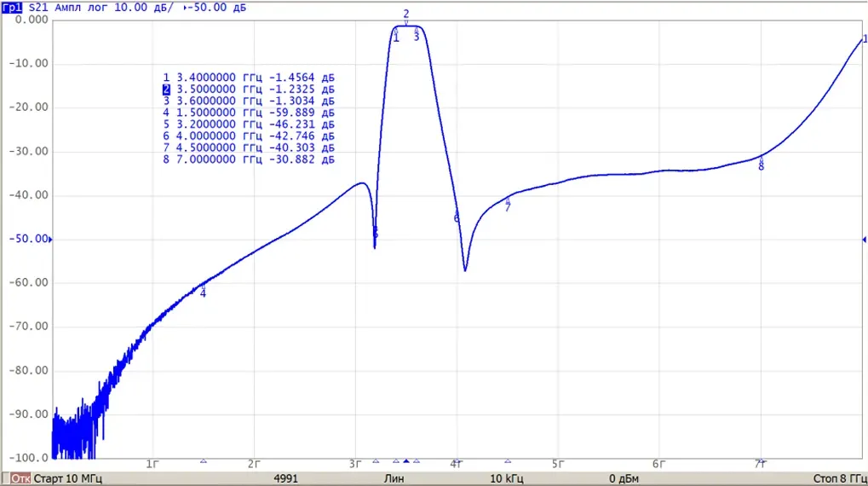Click the right-side reference position pointer
The width and height of the screenshot is (868, 486).
pos(864,240)
